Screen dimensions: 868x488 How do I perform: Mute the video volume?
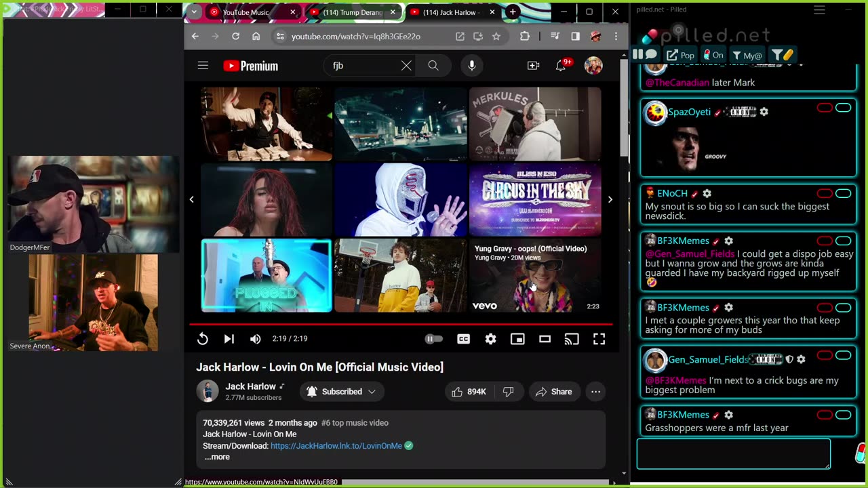tap(256, 339)
